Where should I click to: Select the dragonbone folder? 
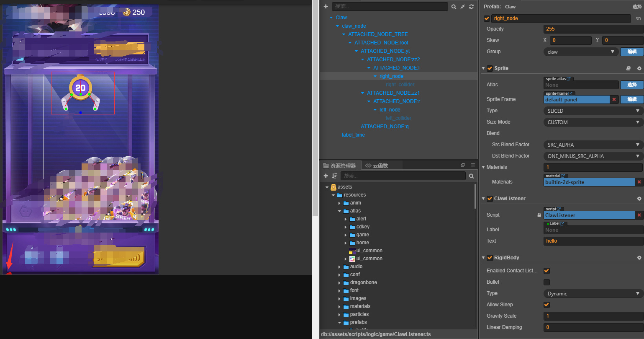point(363,282)
